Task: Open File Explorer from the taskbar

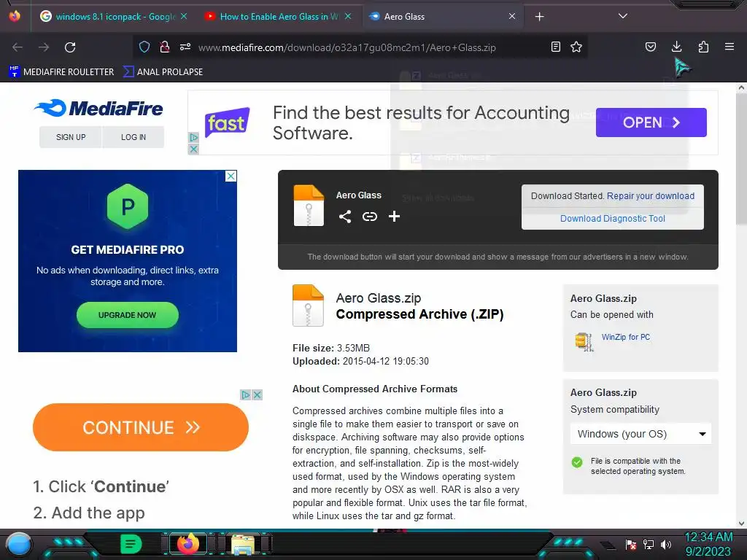Action: tap(242, 544)
